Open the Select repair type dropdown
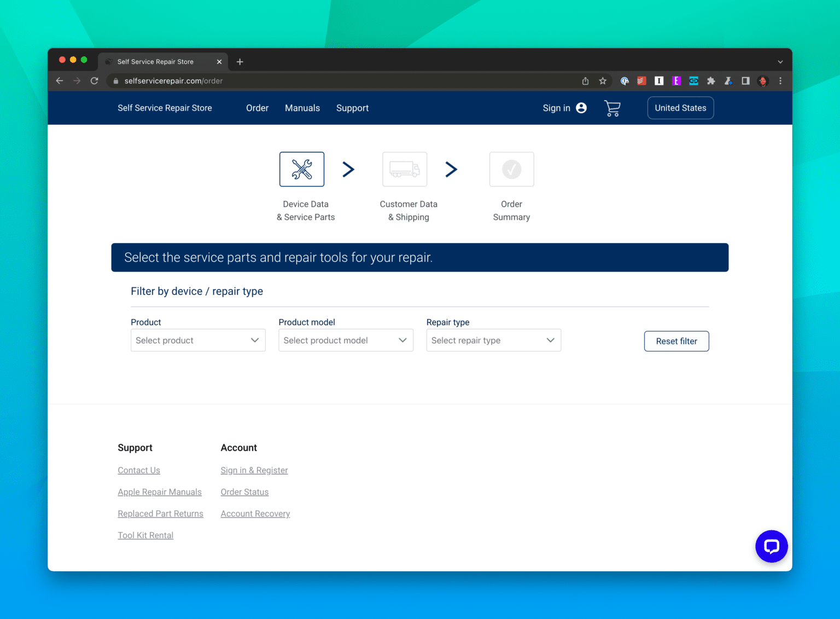 tap(493, 340)
